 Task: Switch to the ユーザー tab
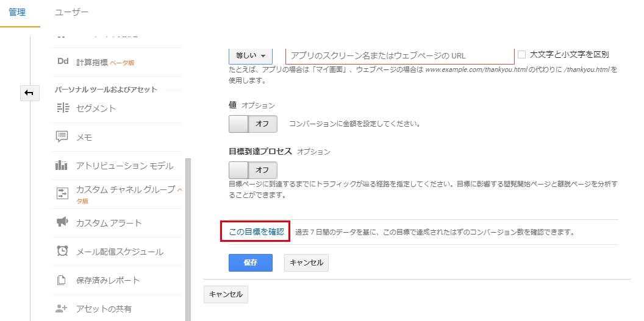point(71,12)
